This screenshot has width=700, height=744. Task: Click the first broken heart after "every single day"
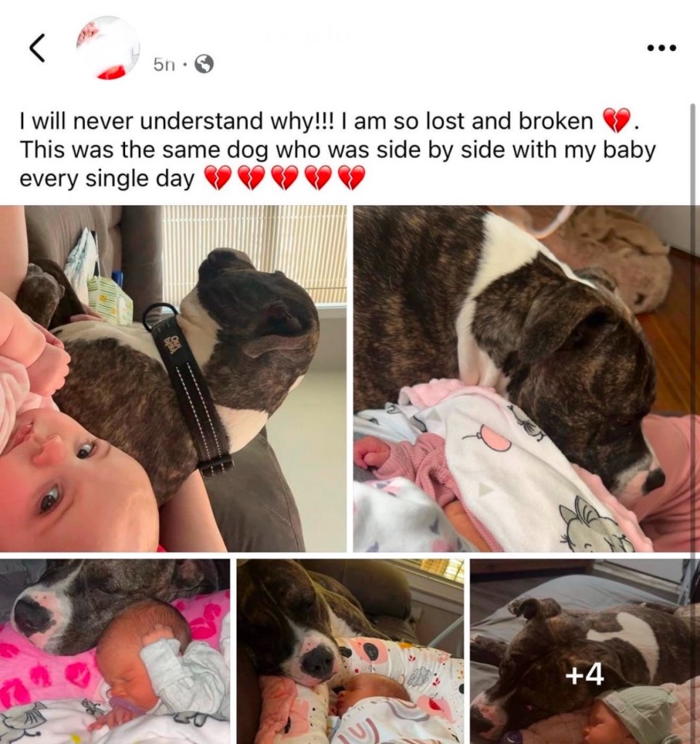click(217, 178)
